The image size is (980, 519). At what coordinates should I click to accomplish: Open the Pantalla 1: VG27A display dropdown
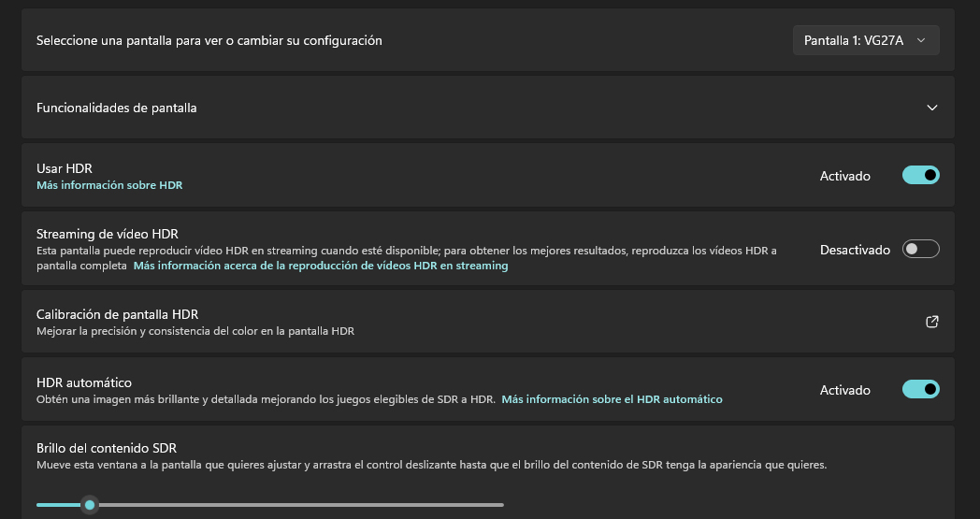(x=866, y=40)
